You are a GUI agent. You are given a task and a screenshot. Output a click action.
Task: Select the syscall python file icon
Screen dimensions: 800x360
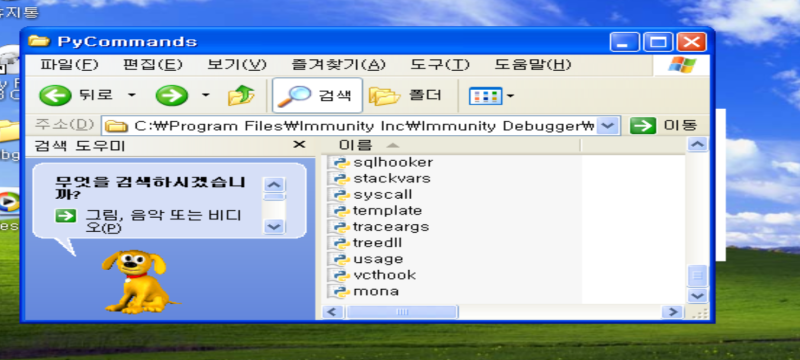click(339, 195)
